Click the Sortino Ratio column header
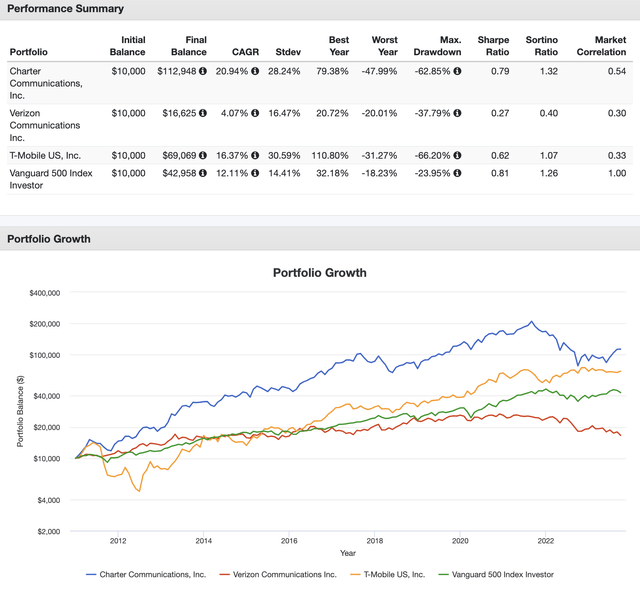This screenshot has height=589, width=640. [542, 46]
